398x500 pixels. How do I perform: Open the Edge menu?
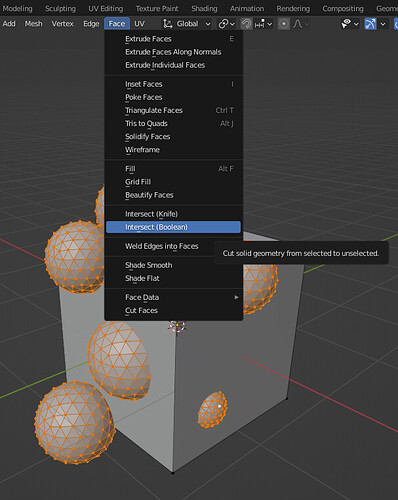(x=91, y=24)
